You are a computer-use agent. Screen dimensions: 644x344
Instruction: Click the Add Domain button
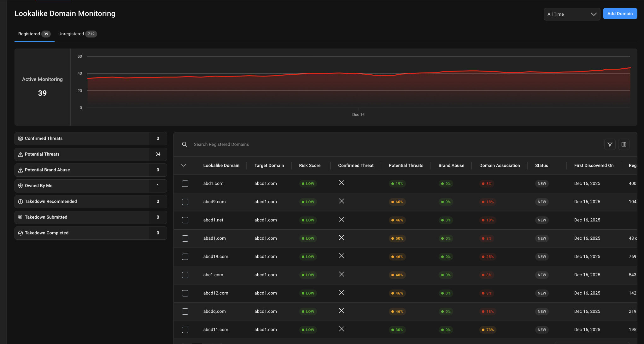coord(620,14)
